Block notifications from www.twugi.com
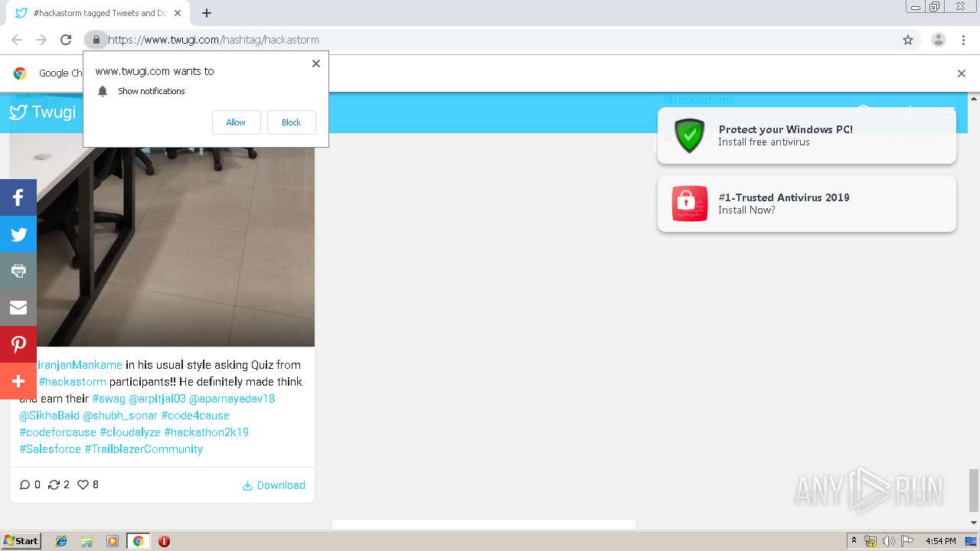The height and width of the screenshot is (551, 980). [x=291, y=122]
